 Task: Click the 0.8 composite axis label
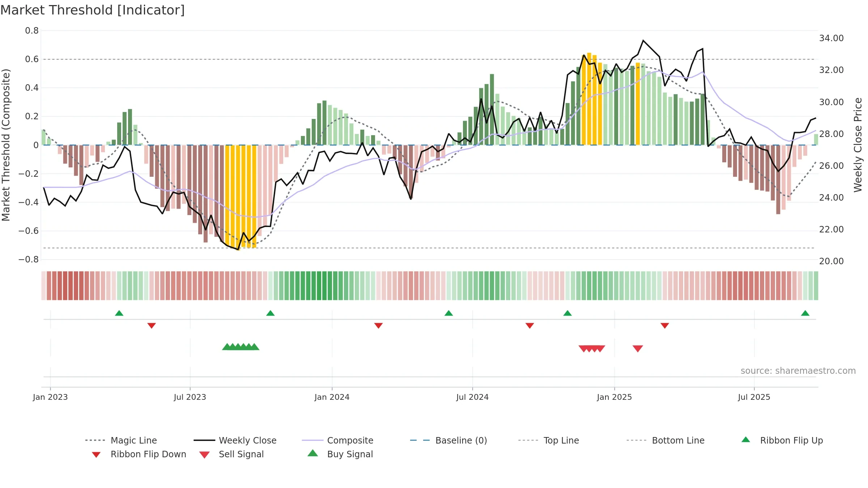32,31
